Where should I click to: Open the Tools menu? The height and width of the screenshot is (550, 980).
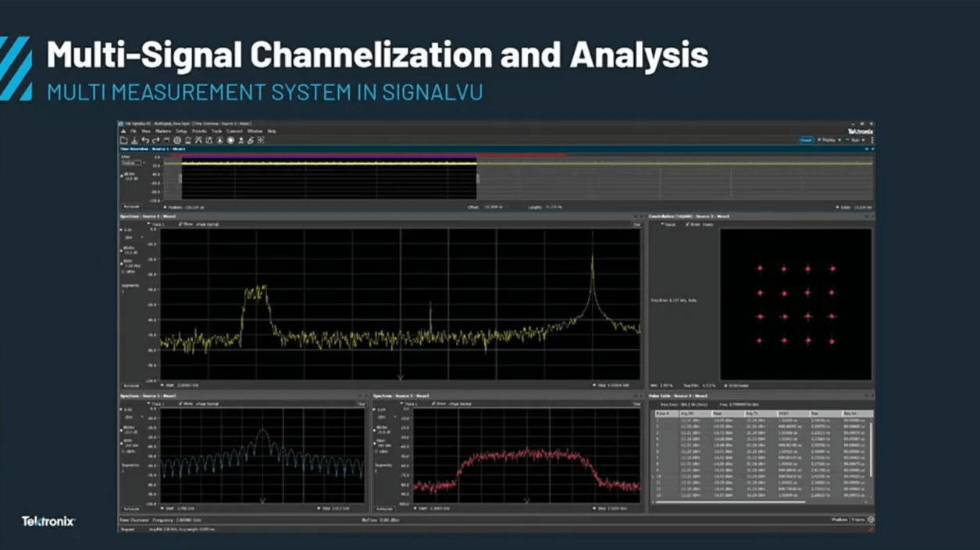(216, 131)
